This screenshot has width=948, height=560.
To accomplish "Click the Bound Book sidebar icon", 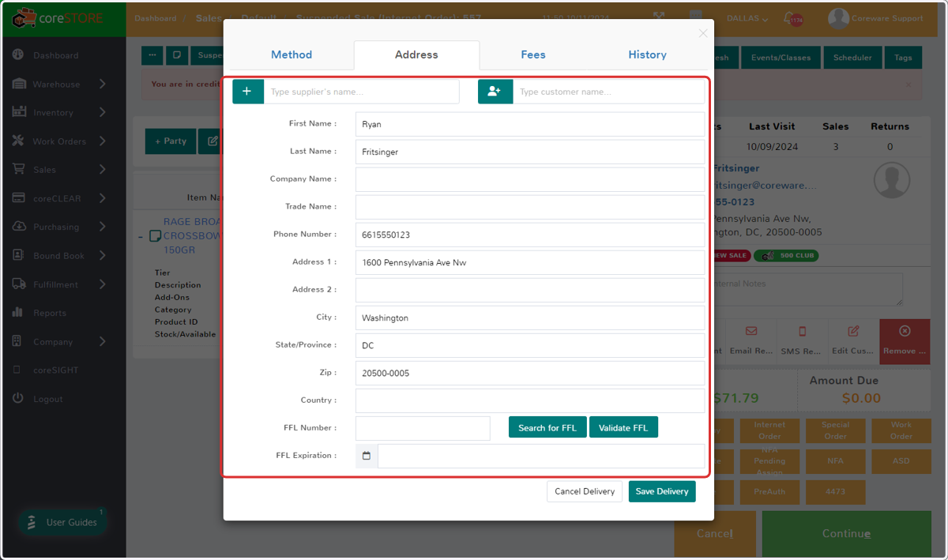I will [x=18, y=256].
